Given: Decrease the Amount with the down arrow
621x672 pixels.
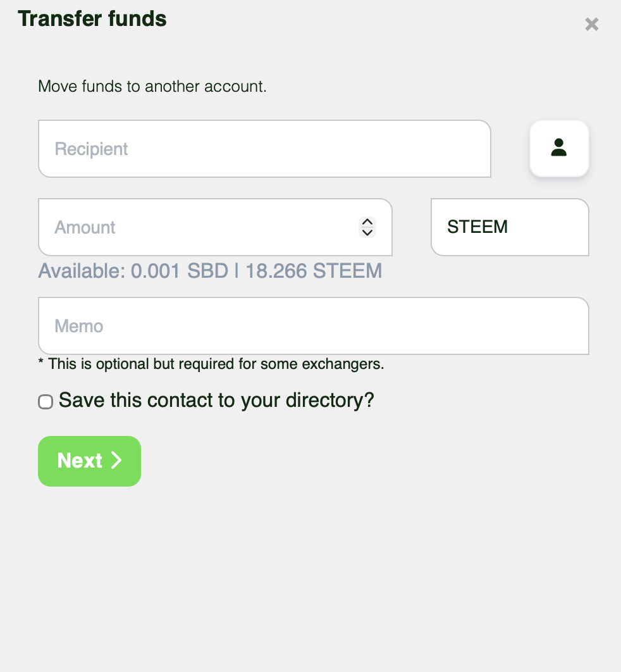Looking at the screenshot, I should click(x=367, y=232).
